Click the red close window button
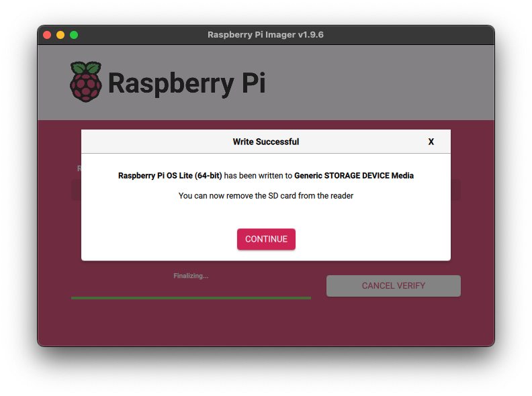The height and width of the screenshot is (396, 532). (x=47, y=35)
